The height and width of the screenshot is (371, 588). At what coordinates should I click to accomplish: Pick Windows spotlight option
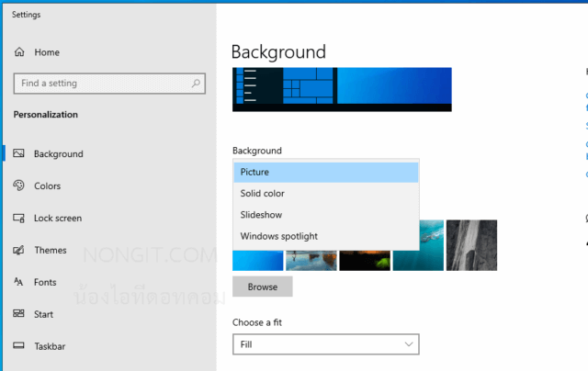coord(326,236)
